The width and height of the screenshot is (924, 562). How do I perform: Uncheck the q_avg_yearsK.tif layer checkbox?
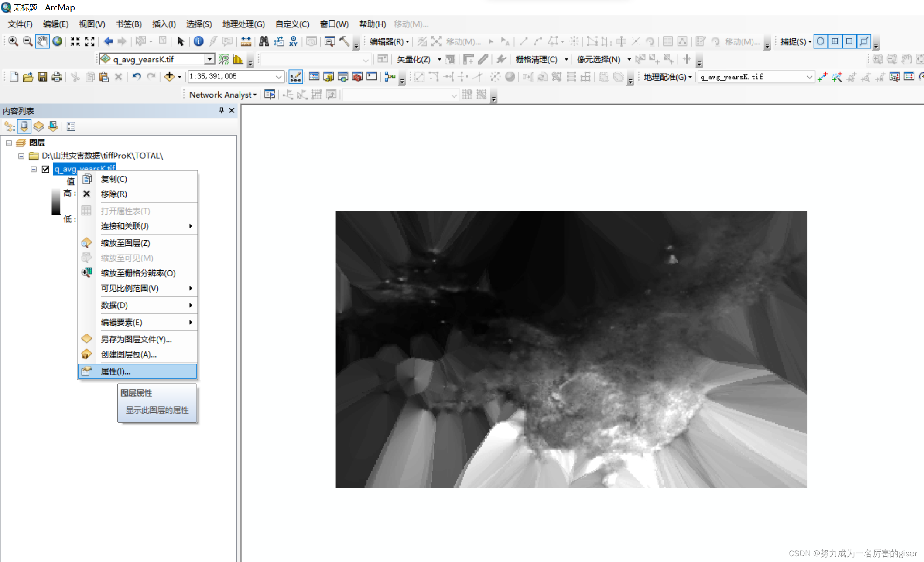click(45, 169)
